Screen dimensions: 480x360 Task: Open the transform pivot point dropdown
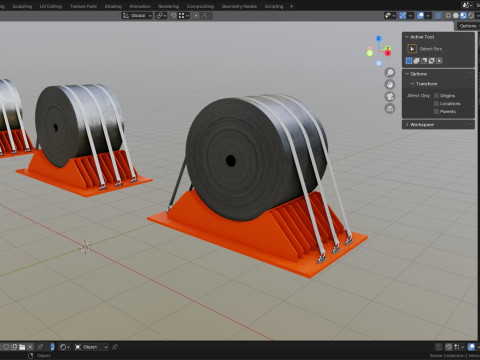[161, 16]
